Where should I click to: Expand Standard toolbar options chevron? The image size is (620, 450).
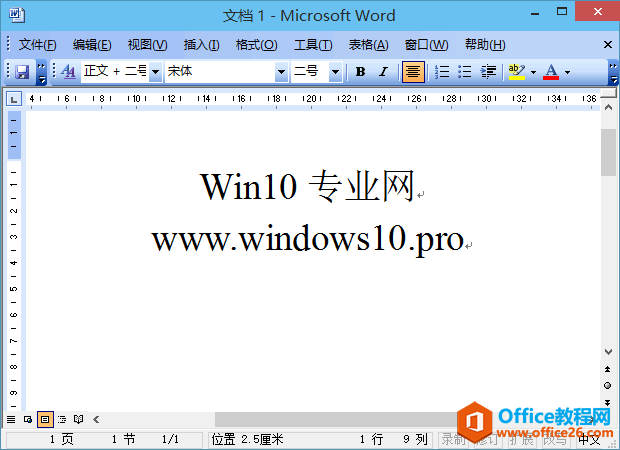[x=41, y=72]
